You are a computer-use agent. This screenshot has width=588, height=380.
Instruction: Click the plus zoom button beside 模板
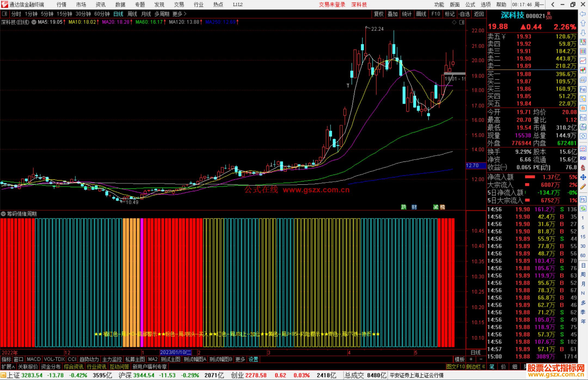(x=471, y=359)
